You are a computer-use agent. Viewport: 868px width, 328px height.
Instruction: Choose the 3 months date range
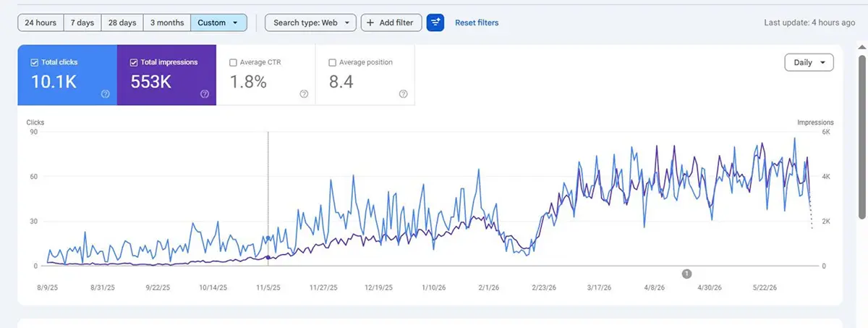(x=167, y=22)
